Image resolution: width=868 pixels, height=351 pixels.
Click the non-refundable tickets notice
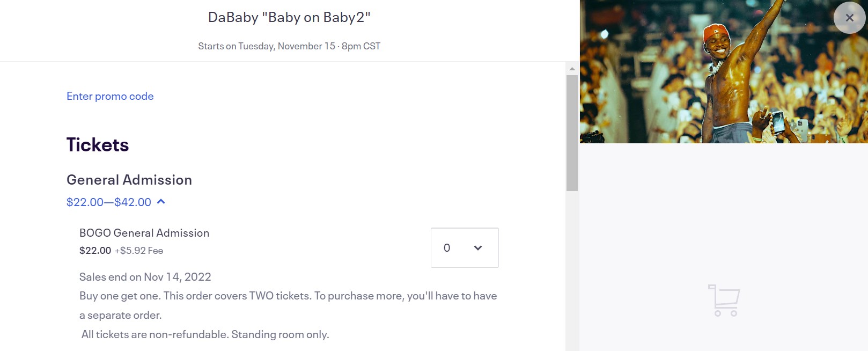(204, 334)
